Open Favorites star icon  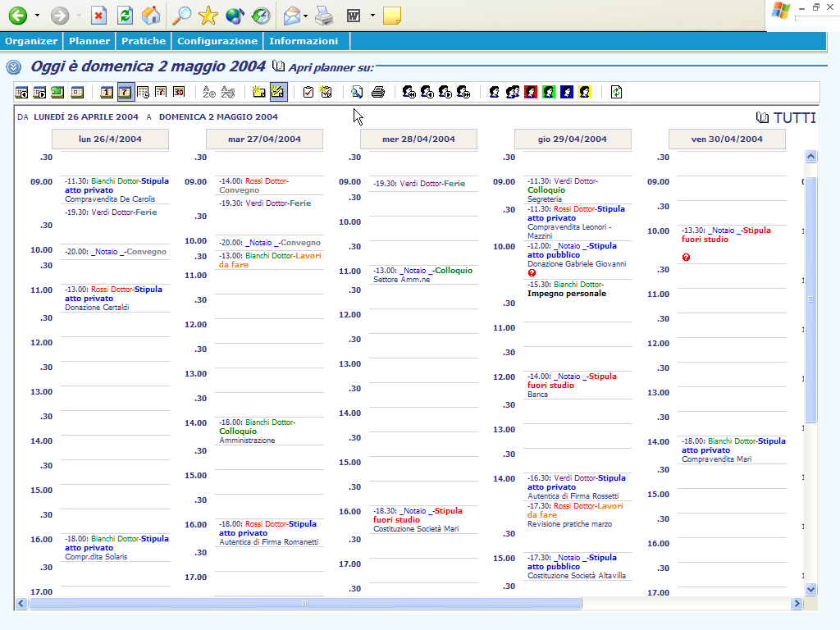(208, 16)
